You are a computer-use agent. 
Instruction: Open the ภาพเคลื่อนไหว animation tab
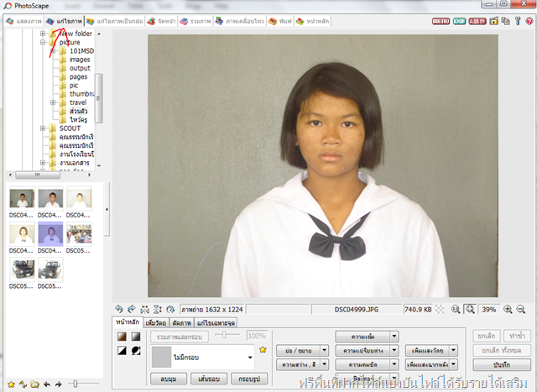pos(240,21)
